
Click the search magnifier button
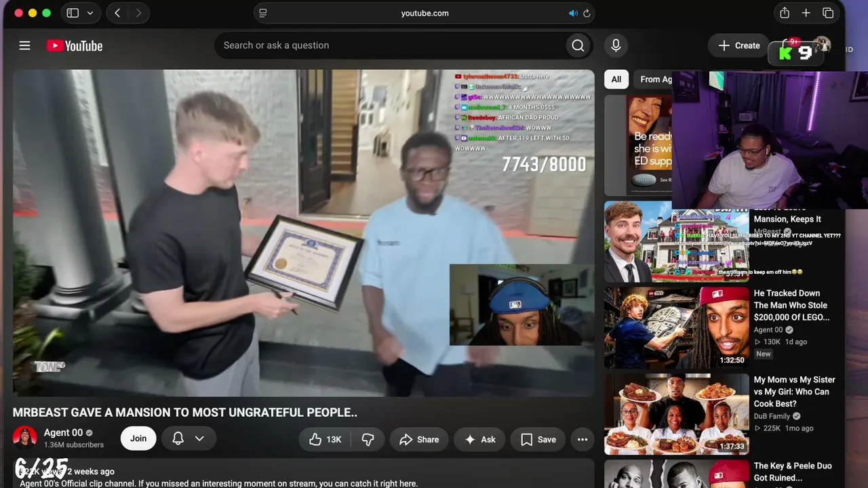point(578,45)
